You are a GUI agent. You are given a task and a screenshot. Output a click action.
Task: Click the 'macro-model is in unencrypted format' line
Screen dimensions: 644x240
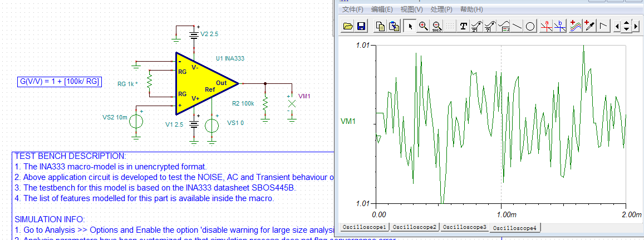pos(110,167)
